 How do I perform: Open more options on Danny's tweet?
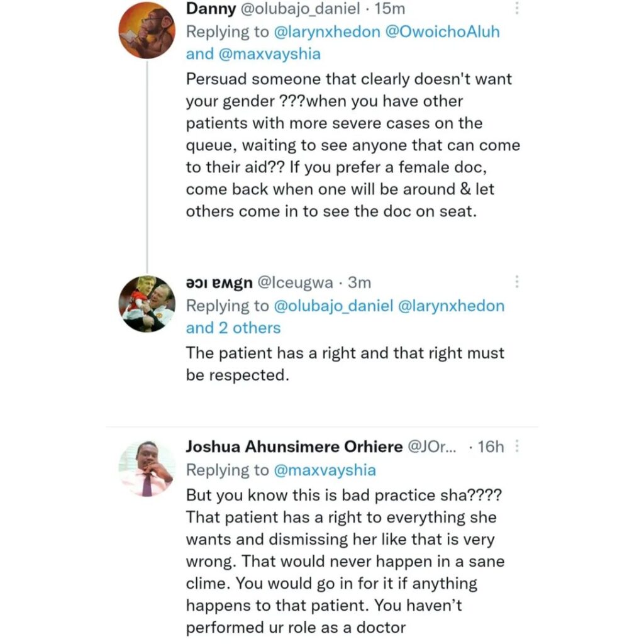pos(517,8)
